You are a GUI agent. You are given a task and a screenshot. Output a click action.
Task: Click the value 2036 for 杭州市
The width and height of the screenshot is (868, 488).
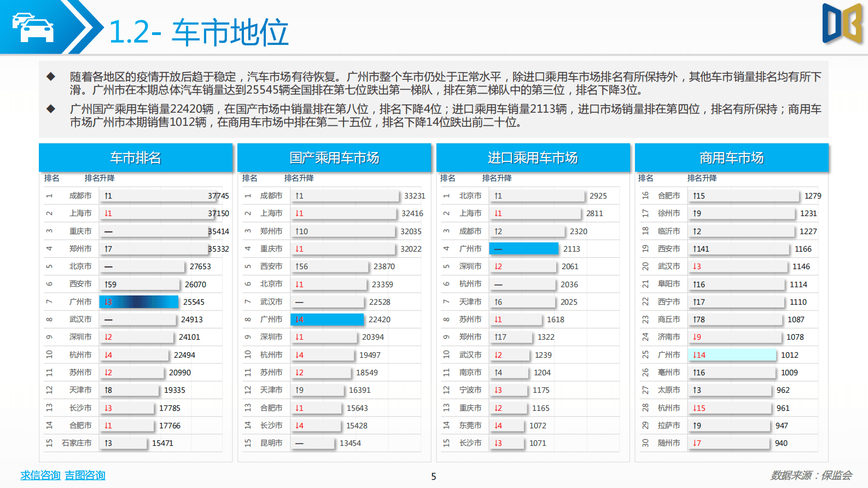pos(569,284)
